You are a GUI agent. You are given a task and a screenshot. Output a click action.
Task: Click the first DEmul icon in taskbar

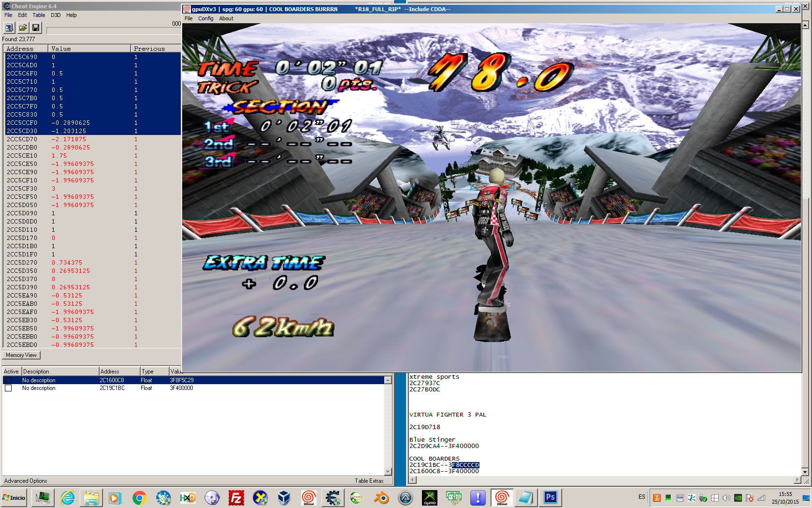click(308, 497)
